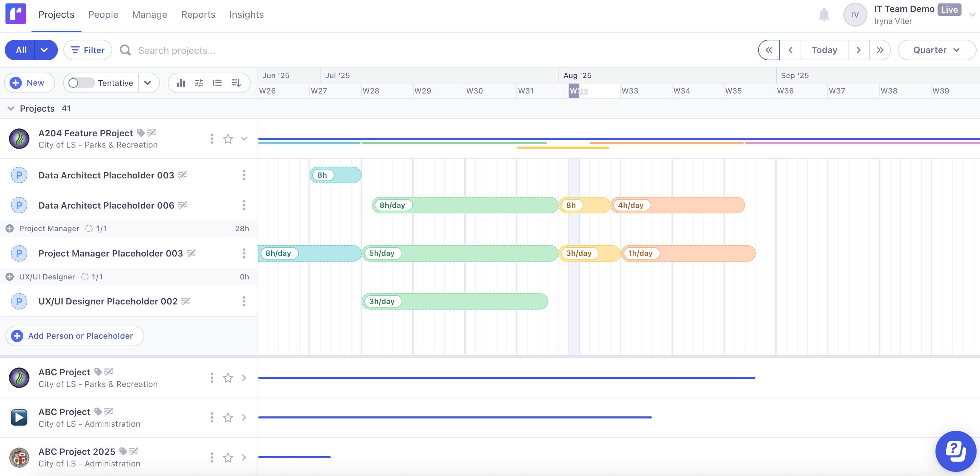Click Add Person or Placeholder button
The image size is (980, 476).
[x=75, y=336]
